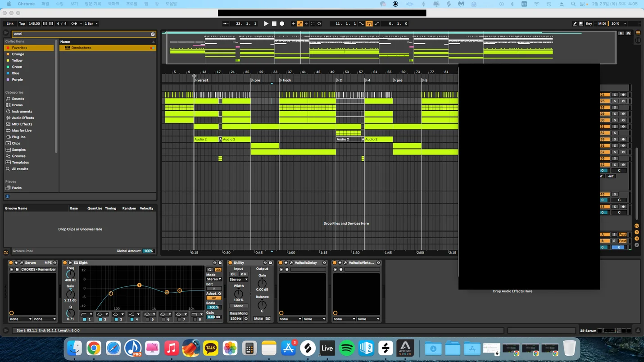Unfold Serum device parameters arrow
Image resolution: width=644 pixels, height=362 pixels.
(x=16, y=263)
